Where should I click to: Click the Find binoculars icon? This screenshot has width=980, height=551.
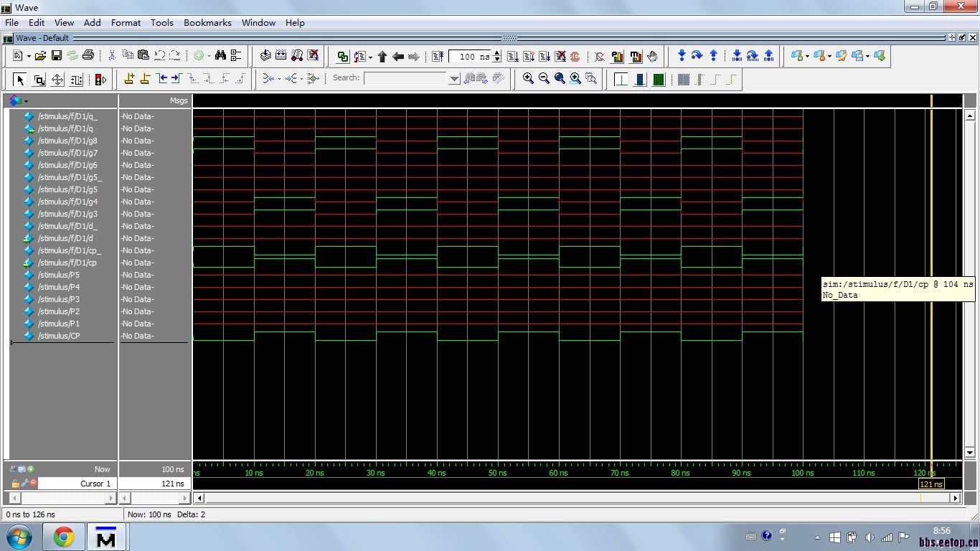coord(220,56)
